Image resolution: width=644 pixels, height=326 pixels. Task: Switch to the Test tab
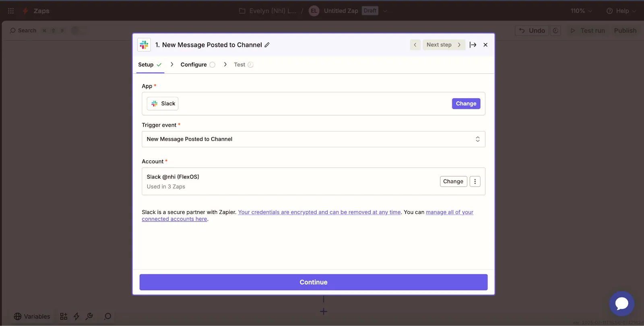tap(244, 64)
